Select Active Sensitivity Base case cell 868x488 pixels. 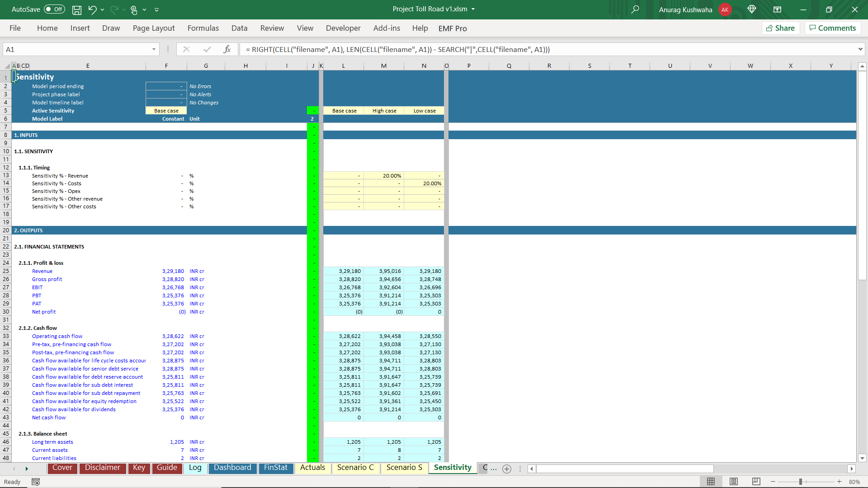166,111
